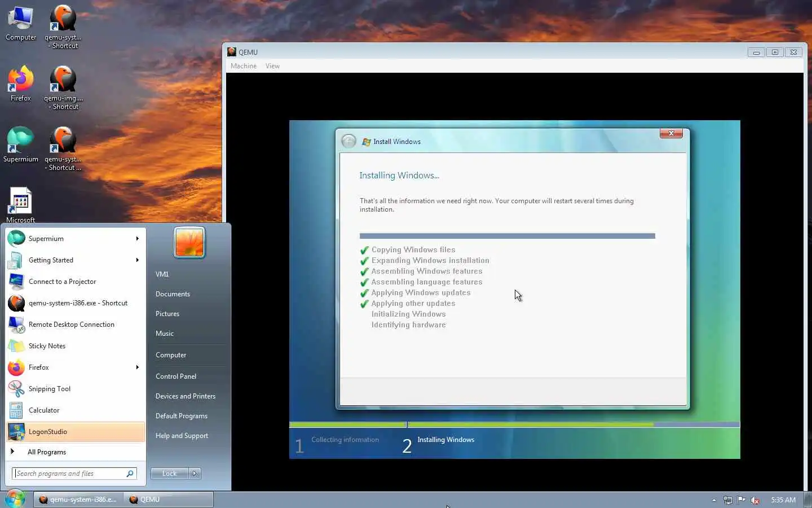812x508 pixels.
Task: Select the Microsoft desktop icon
Action: coord(21,204)
